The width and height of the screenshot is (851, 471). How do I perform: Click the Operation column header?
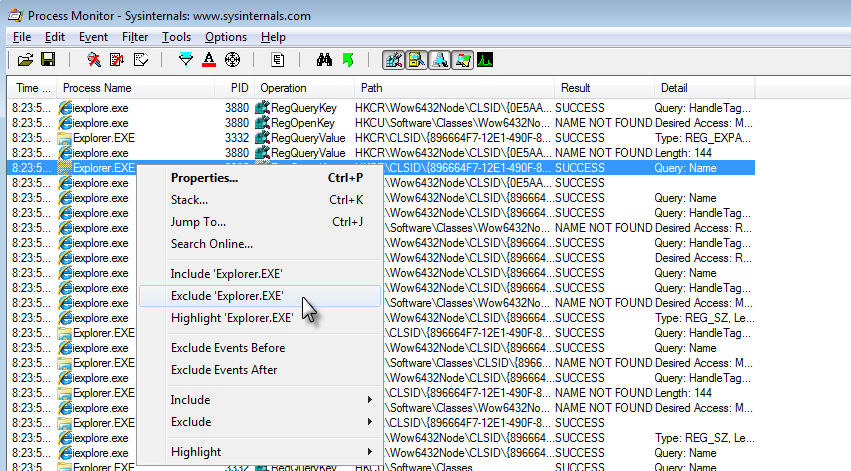304,88
